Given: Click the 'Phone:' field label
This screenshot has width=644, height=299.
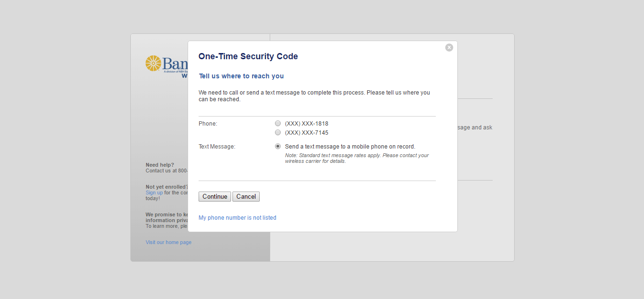Looking at the screenshot, I should point(208,124).
